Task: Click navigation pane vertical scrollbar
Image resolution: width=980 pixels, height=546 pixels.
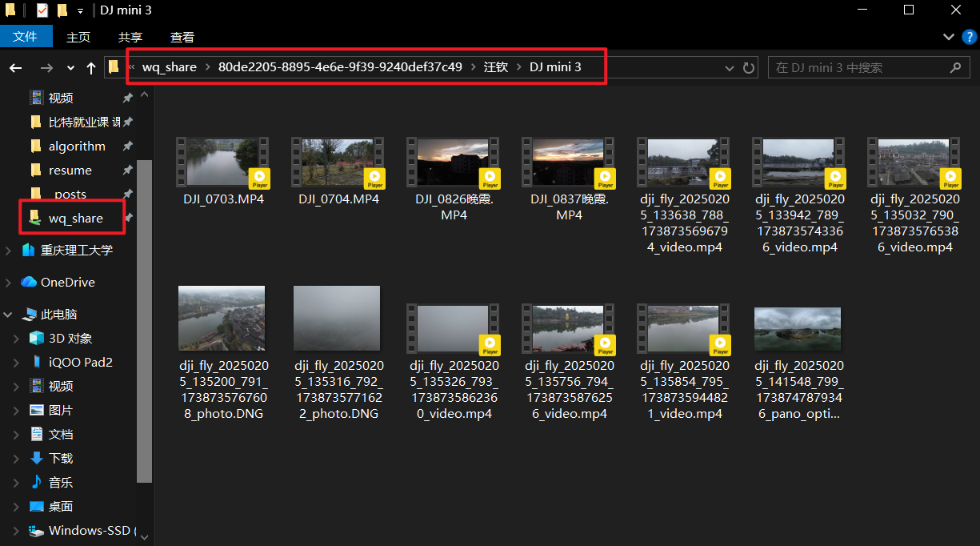Action: (x=145, y=320)
